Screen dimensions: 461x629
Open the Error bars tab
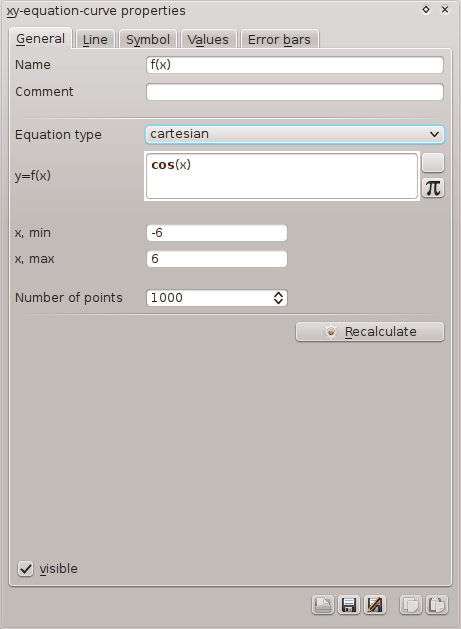pos(279,39)
